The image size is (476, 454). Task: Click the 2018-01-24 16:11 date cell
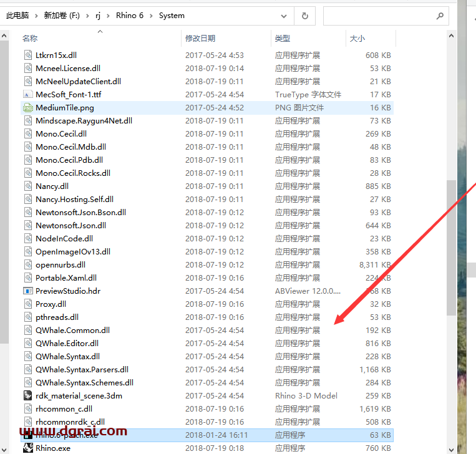(216, 435)
